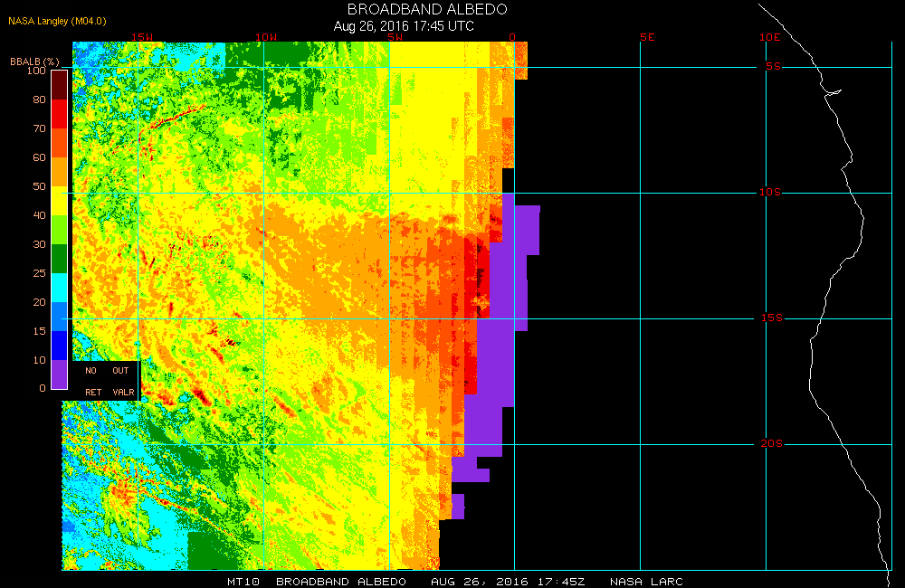905x588 pixels.
Task: Click the NASA Langley (M04.0) label
Action: tap(57, 22)
